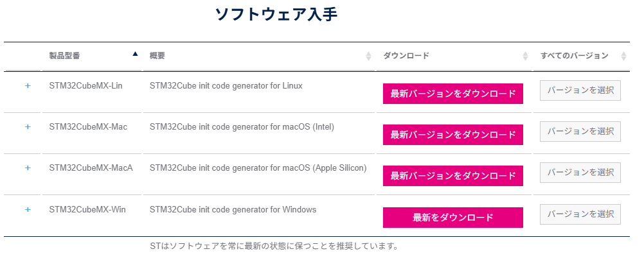Click the STM32CubeMX-Lin product name
This screenshot has height=258, width=644.
point(85,85)
